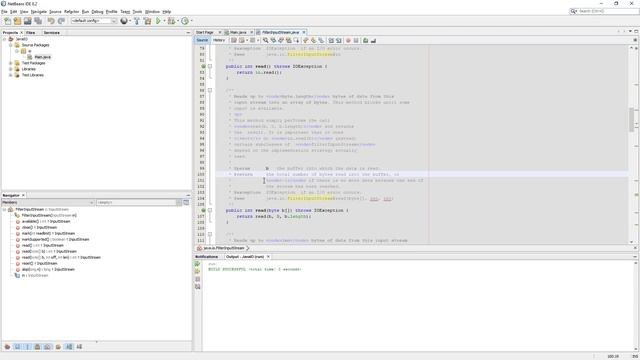Open the Debug menu
The width and height of the screenshot is (640, 360).
click(97, 12)
